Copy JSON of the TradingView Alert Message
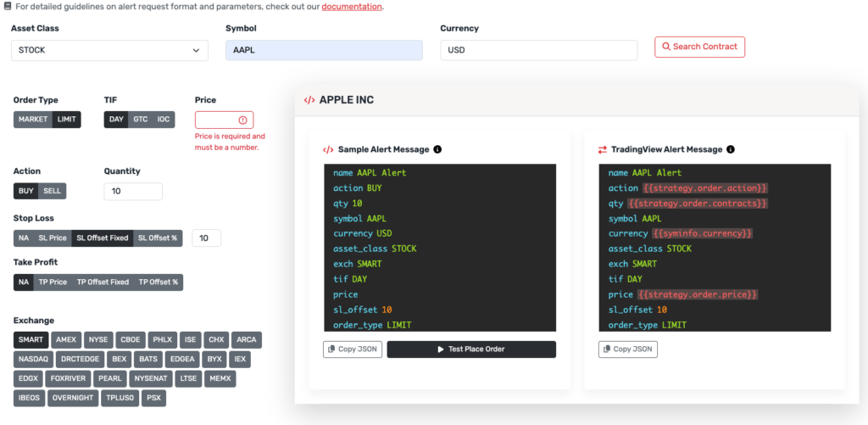The width and height of the screenshot is (868, 425). click(628, 350)
